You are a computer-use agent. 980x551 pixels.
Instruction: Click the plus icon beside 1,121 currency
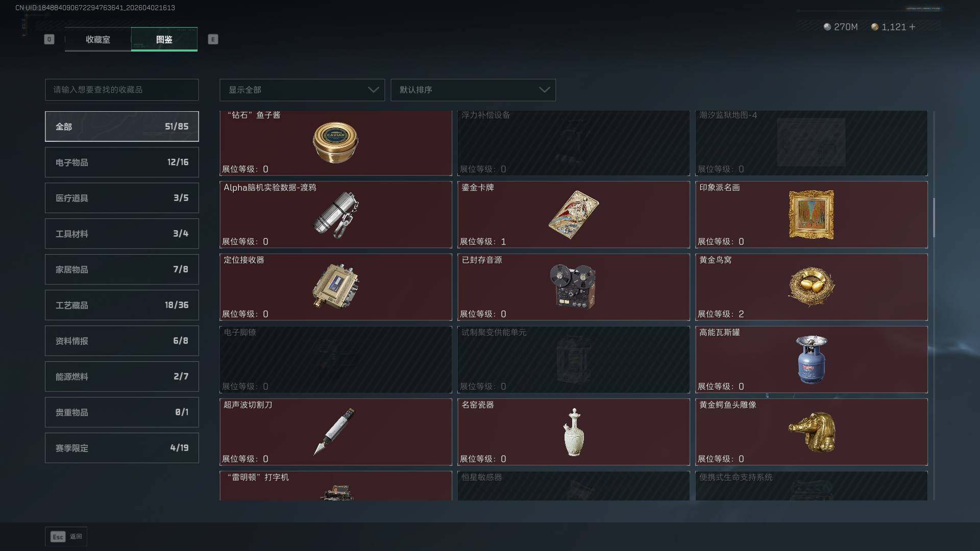[912, 27]
